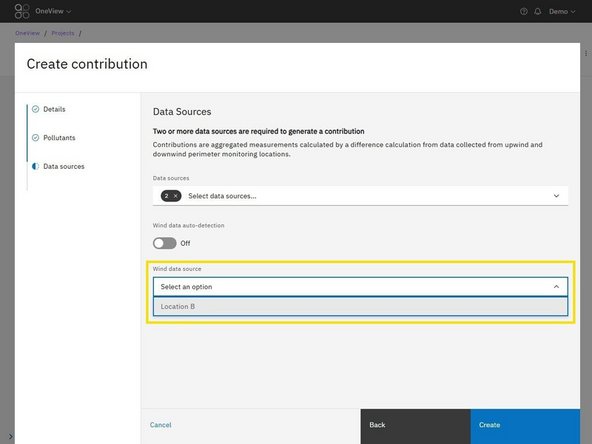Select the Details step

point(54,109)
